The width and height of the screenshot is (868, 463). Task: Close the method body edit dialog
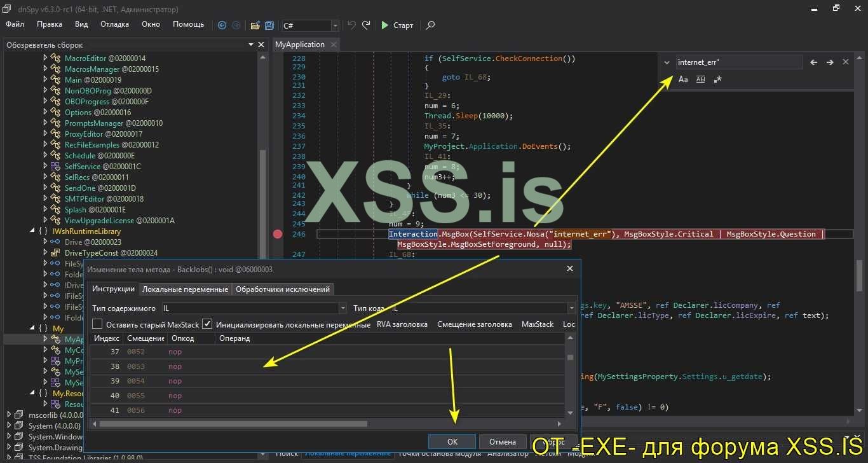click(x=569, y=269)
